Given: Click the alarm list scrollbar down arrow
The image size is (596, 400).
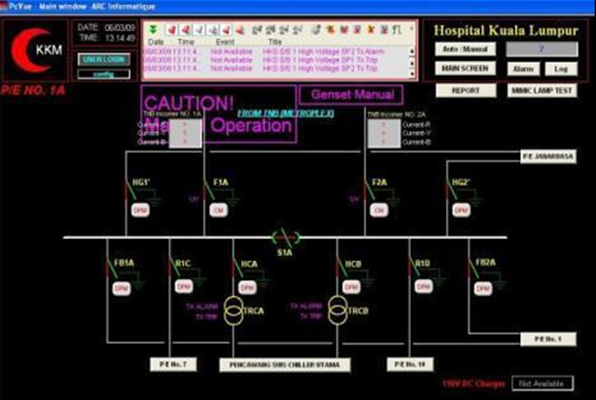Looking at the screenshot, I should click(x=412, y=74).
